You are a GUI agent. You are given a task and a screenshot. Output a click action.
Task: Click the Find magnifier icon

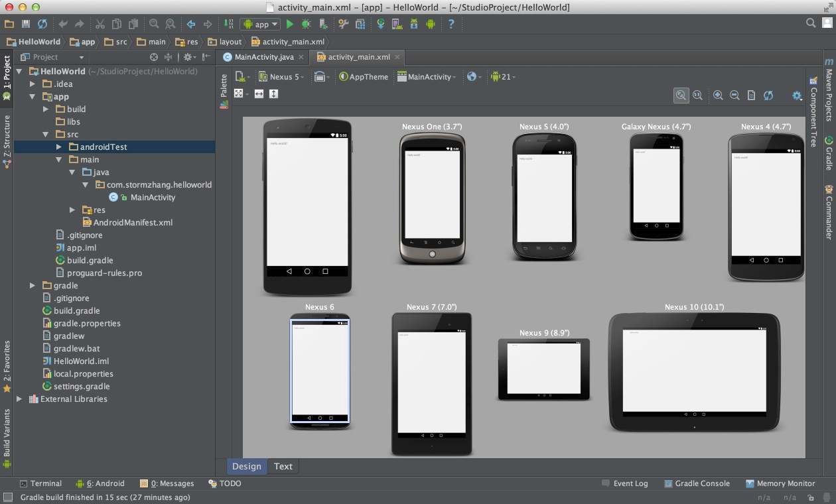click(x=154, y=24)
